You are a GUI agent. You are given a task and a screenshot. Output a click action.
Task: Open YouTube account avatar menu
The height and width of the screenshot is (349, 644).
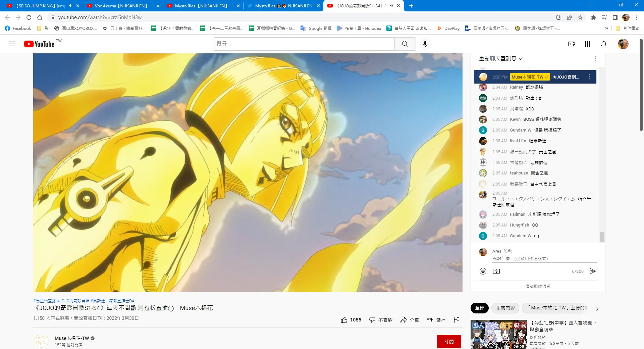point(623,44)
